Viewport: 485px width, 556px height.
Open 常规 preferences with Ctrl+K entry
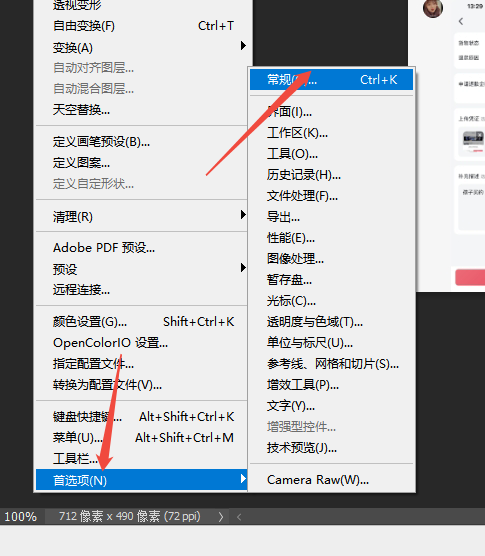point(331,79)
